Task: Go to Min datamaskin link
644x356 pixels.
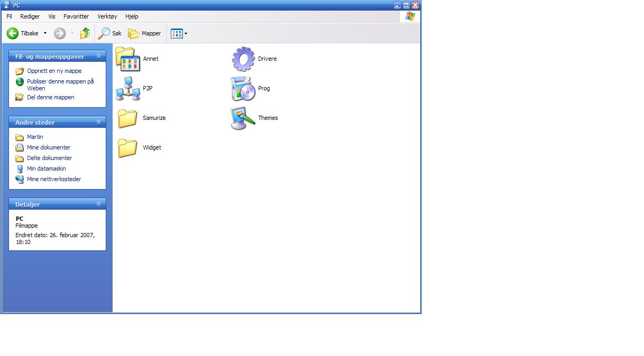Action: [x=47, y=168]
